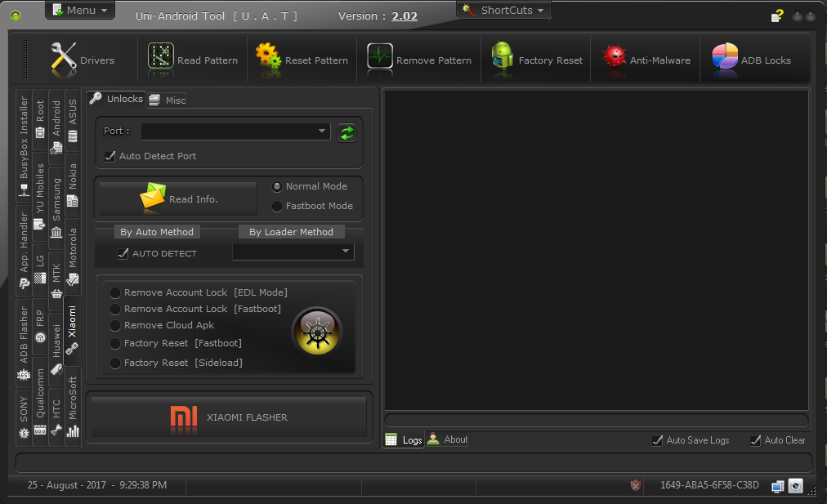Click the Read Info. button

[178, 198]
